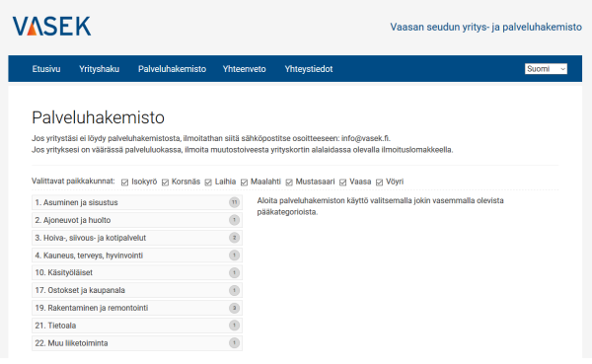Toggle the Laihia checkbox

pyautogui.click(x=208, y=182)
